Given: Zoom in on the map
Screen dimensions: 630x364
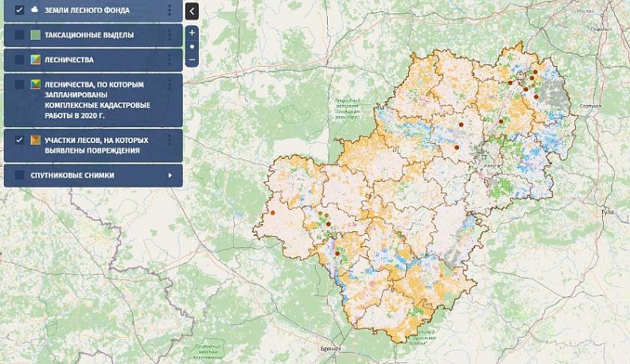Looking at the screenshot, I should click(x=192, y=33).
